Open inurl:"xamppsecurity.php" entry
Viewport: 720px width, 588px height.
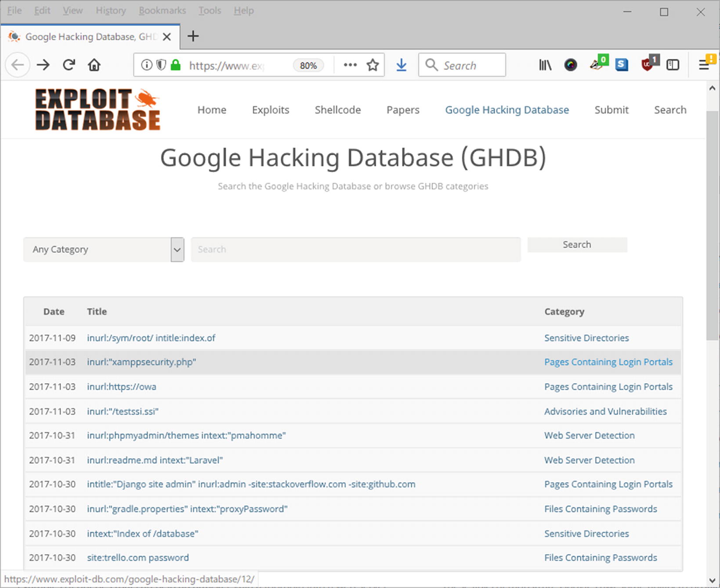(x=141, y=362)
